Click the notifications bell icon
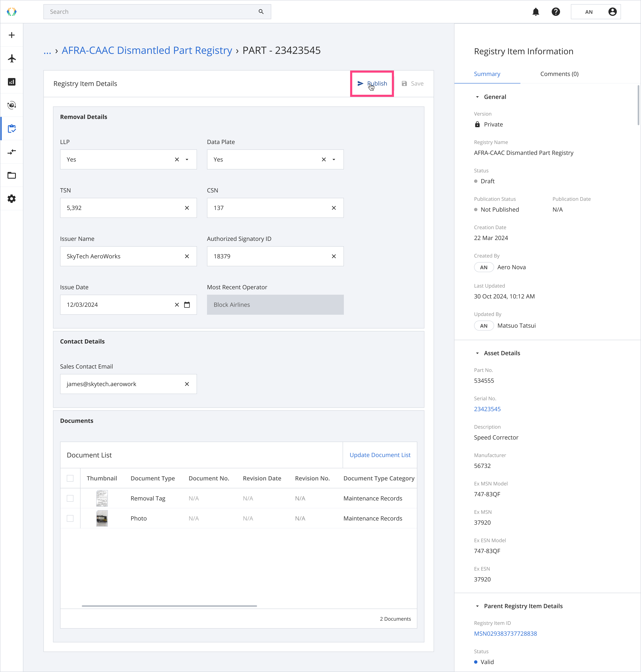 click(535, 12)
